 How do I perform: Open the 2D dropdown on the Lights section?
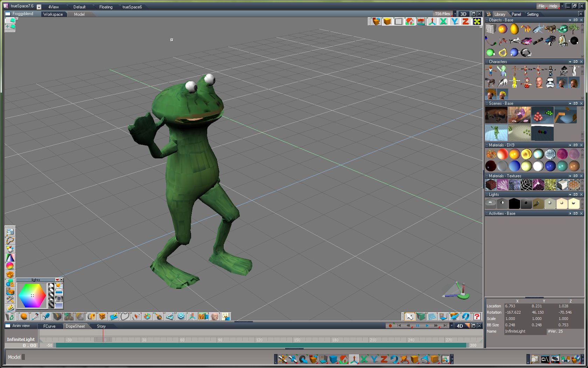[576, 194]
